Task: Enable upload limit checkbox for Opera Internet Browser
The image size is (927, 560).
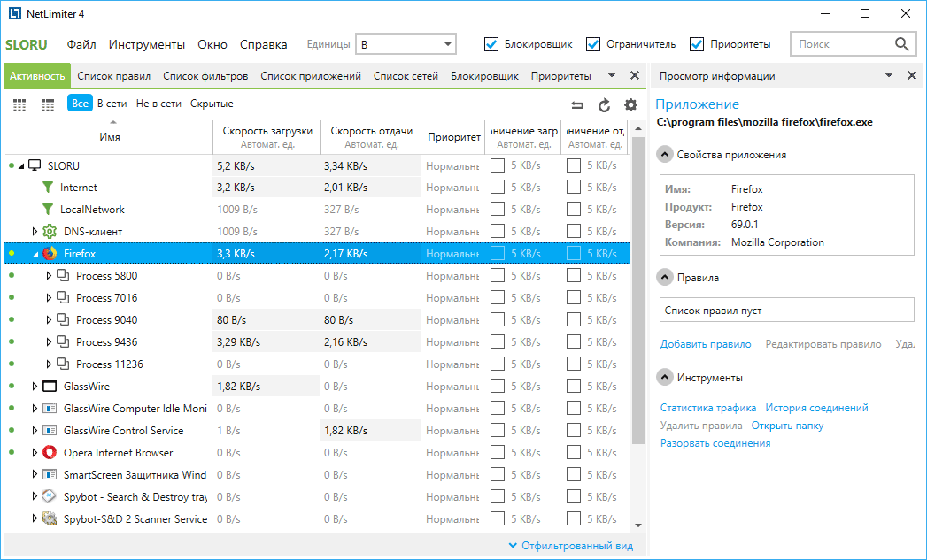Action: click(574, 453)
